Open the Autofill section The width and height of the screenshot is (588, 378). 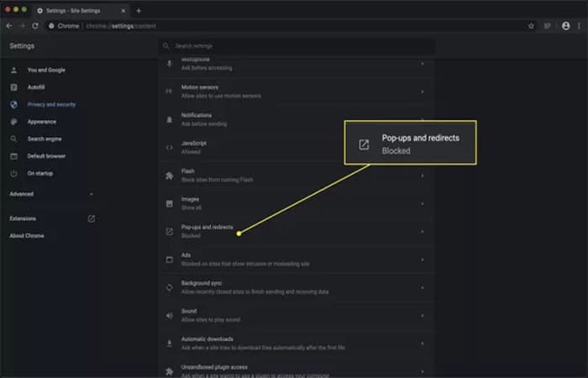tap(36, 87)
